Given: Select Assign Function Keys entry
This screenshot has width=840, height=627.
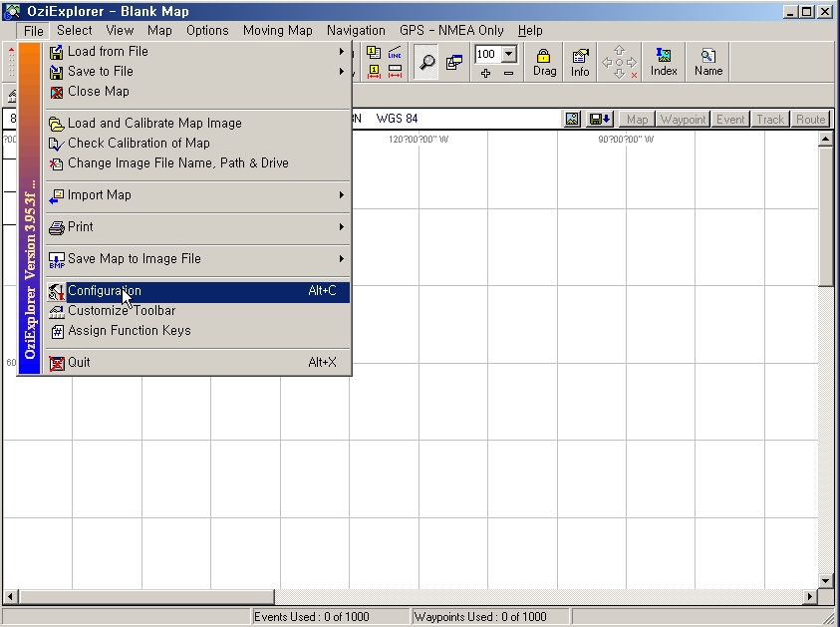Looking at the screenshot, I should (x=197, y=331).
